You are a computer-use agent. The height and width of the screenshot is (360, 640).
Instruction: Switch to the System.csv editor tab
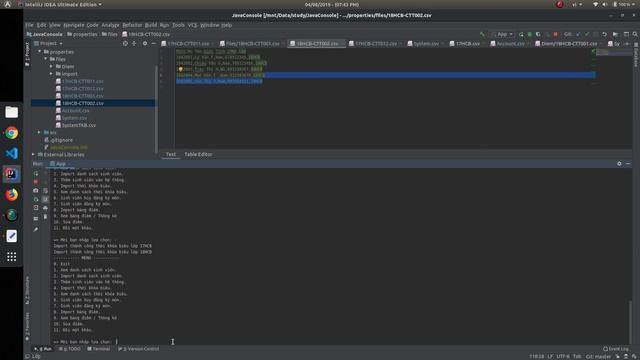(x=426, y=44)
